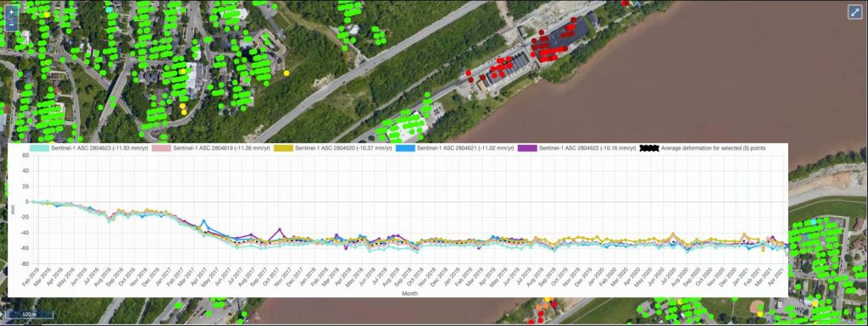The width and height of the screenshot is (868, 326).
Task: Click the cyan point near top-left houses
Action: click(x=109, y=9)
